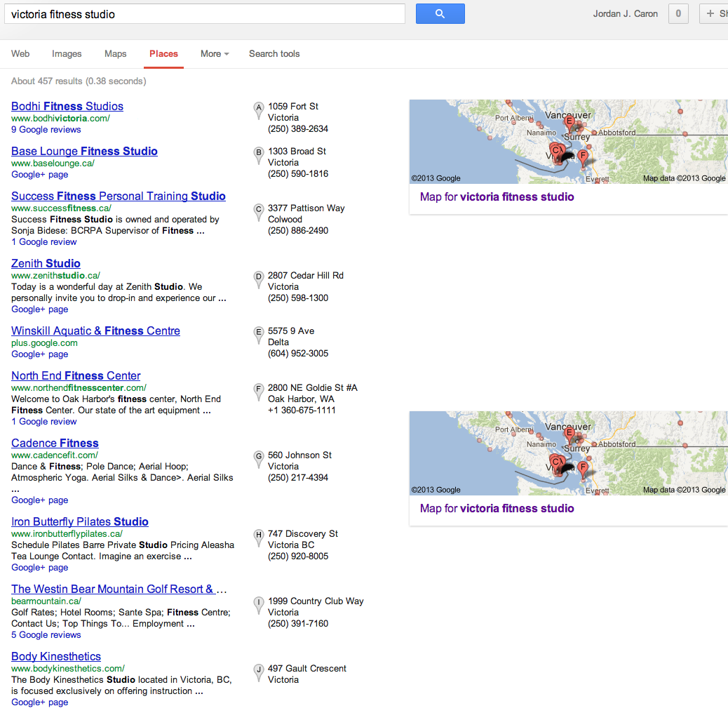This screenshot has height=720, width=728.
Task: Open Success Fitness Personal Training Studio result
Action: coord(119,196)
